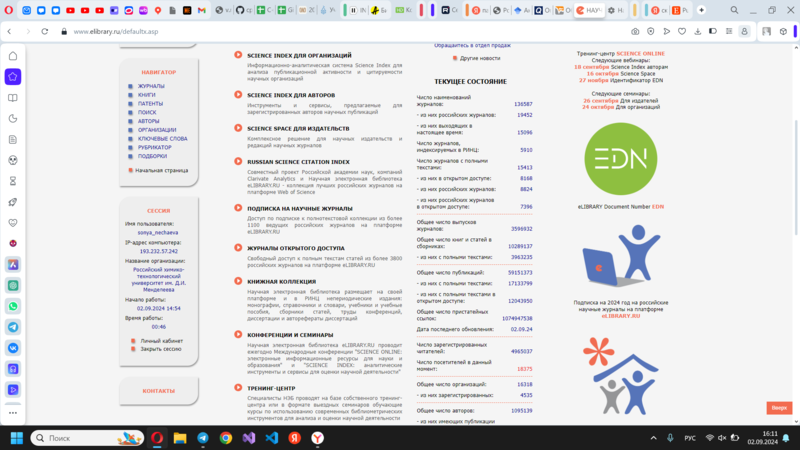
Task: Click the green EDN logo
Action: [x=620, y=159]
